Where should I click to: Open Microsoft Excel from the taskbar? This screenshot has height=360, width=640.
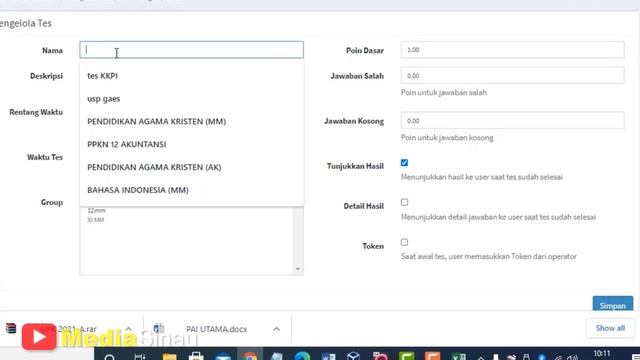458,356
